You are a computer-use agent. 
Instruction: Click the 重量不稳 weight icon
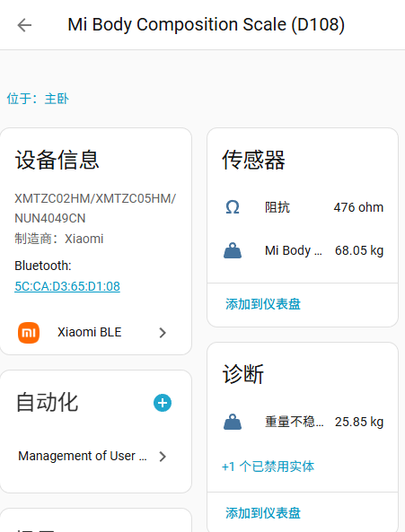click(233, 422)
